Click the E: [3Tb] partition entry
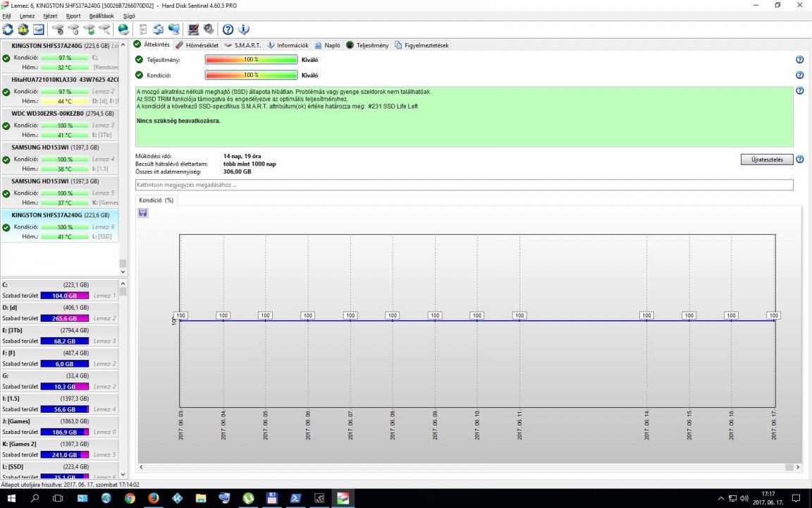 pyautogui.click(x=59, y=335)
